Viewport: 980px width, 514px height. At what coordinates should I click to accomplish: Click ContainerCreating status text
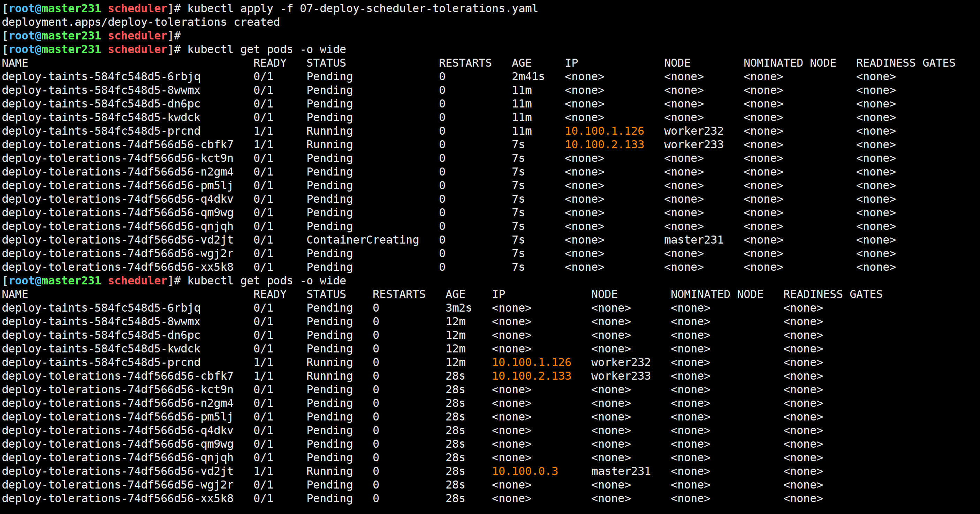[x=362, y=240]
